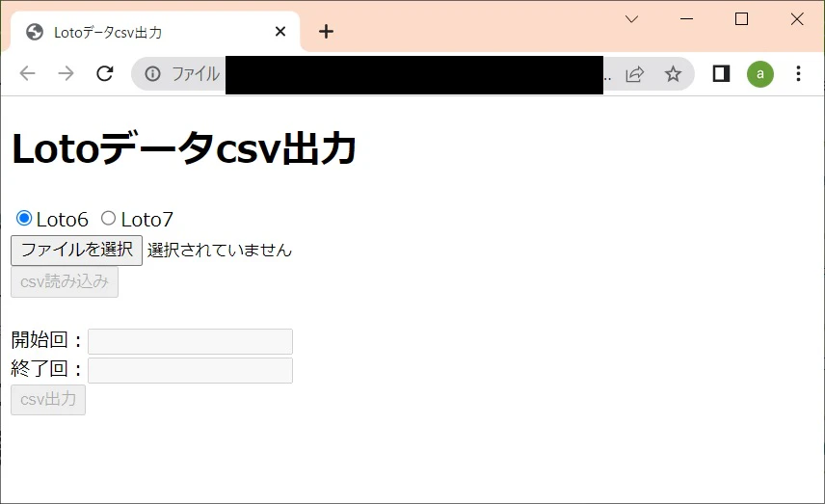
Task: Click the browser forward arrow
Action: pyautogui.click(x=66, y=73)
